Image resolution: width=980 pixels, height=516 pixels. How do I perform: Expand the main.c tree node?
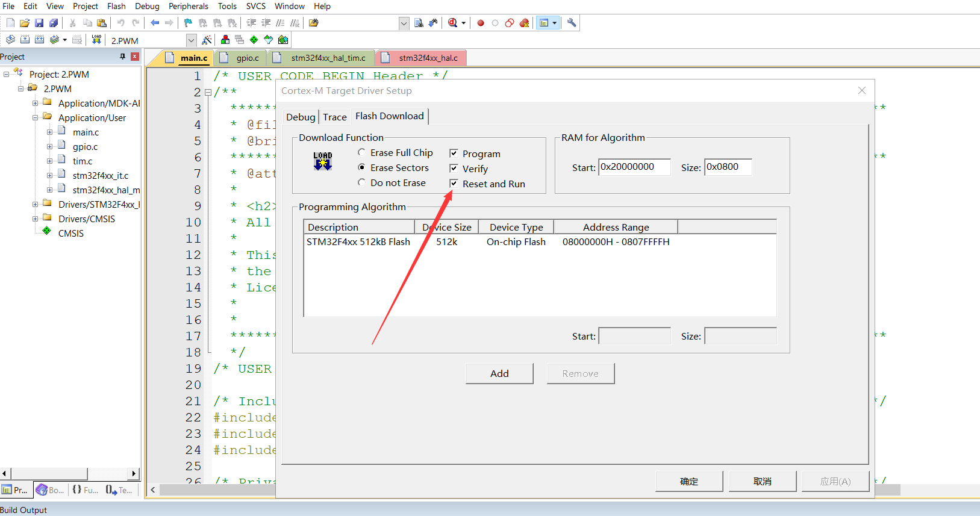tap(49, 132)
